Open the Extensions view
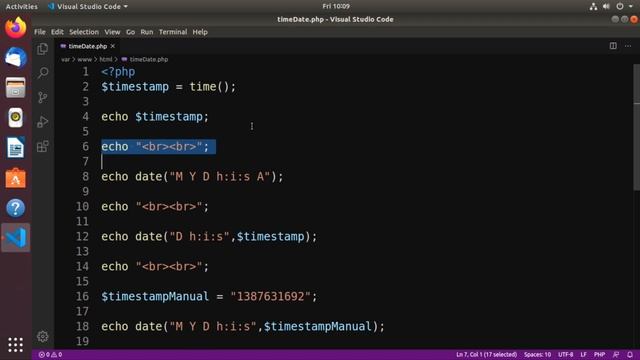The height and width of the screenshot is (360, 640). [42, 146]
